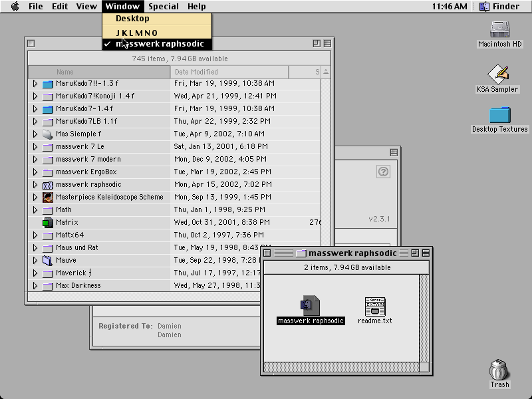532x399 pixels.
Task: Select the masswerk 7 Le folder icon
Action: [48, 147]
